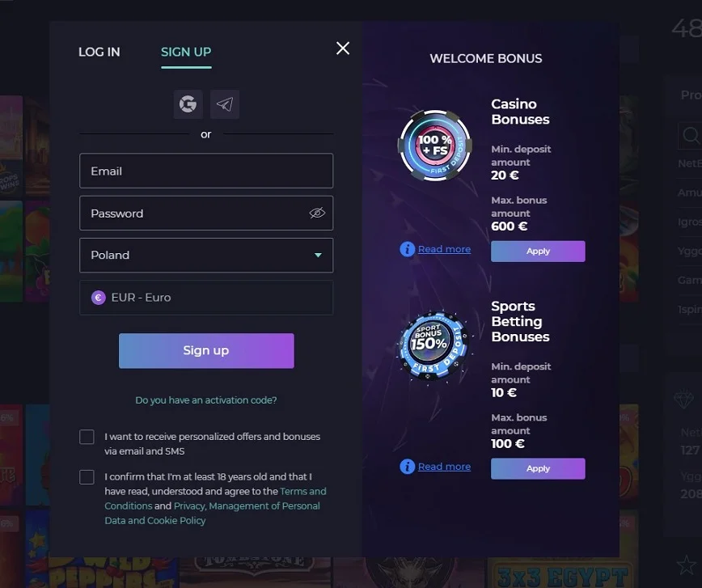Click the Euro currency symbol icon
The image size is (702, 588).
pos(99,298)
